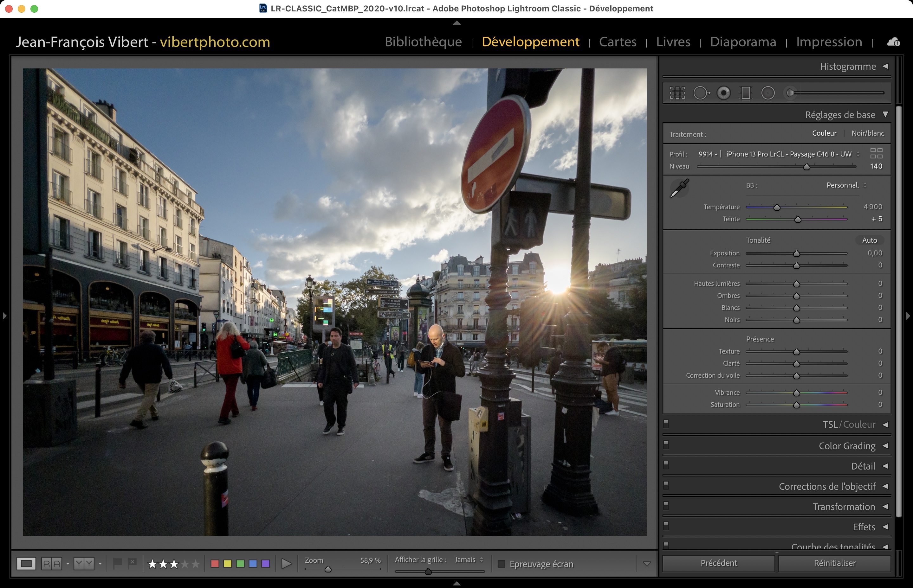Select the Spot Removal tool
The width and height of the screenshot is (913, 588).
701,93
